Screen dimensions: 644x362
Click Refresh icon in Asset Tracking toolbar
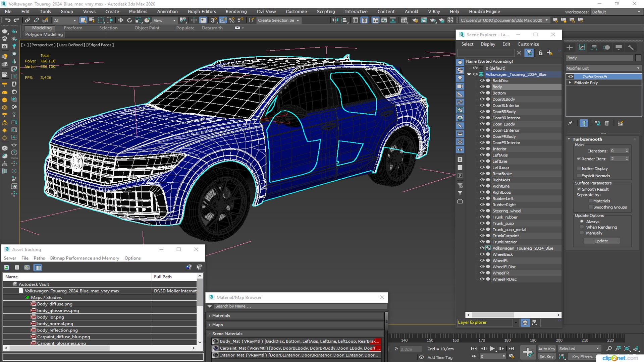click(7, 267)
